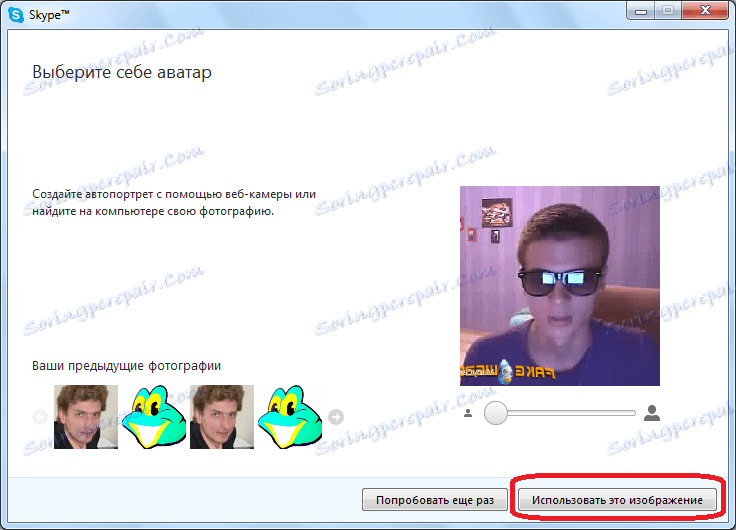
Task: Click 'Попробовать еще раз' button
Action: coord(435,500)
